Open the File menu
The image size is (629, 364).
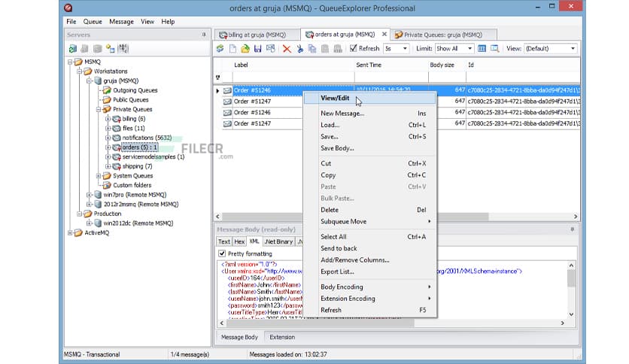click(x=71, y=22)
